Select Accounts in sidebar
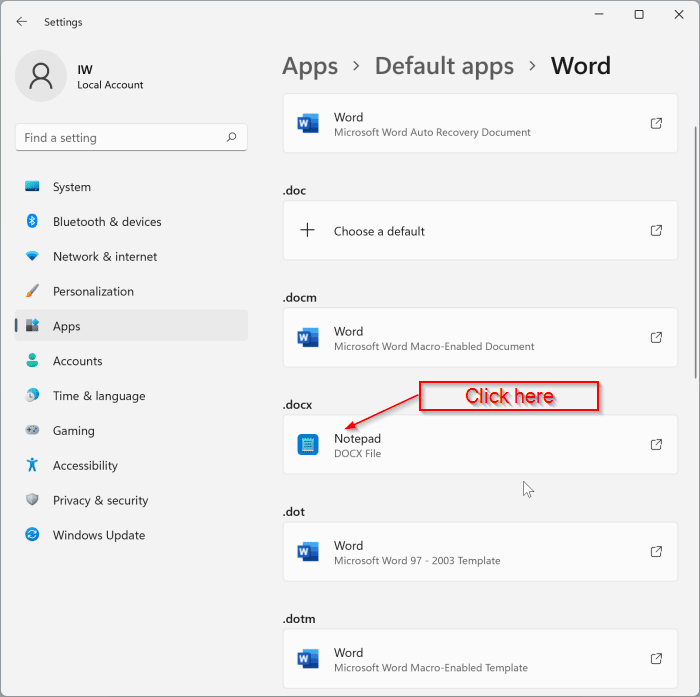Viewport: 700px width, 697px height. [x=131, y=361]
